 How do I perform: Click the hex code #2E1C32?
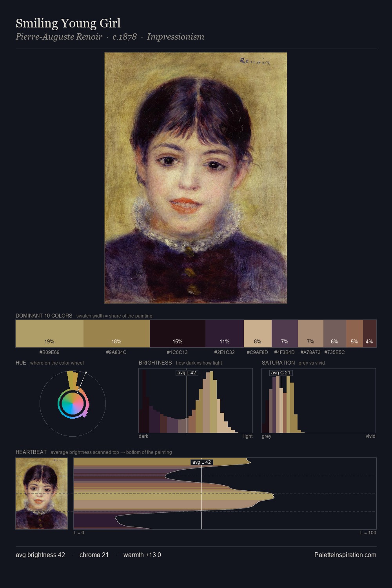click(225, 352)
